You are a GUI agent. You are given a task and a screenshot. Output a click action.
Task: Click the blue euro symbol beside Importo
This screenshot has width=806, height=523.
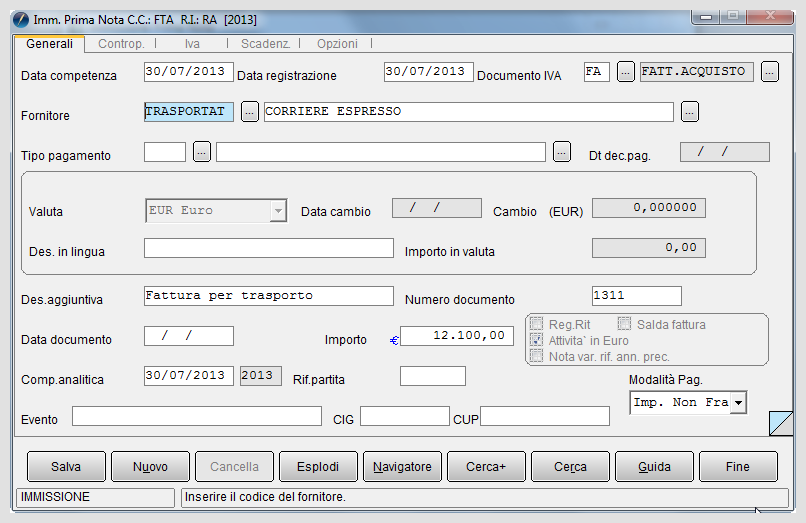394,340
